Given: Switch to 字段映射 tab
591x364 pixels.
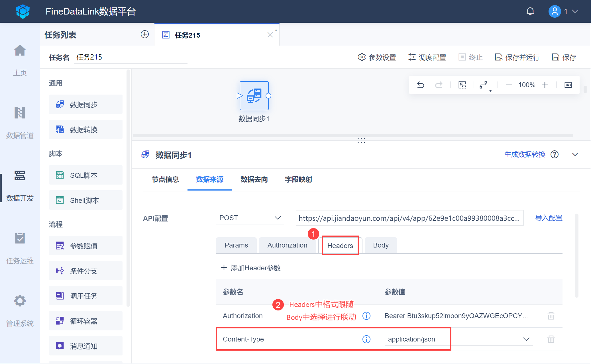Looking at the screenshot, I should click(298, 179).
